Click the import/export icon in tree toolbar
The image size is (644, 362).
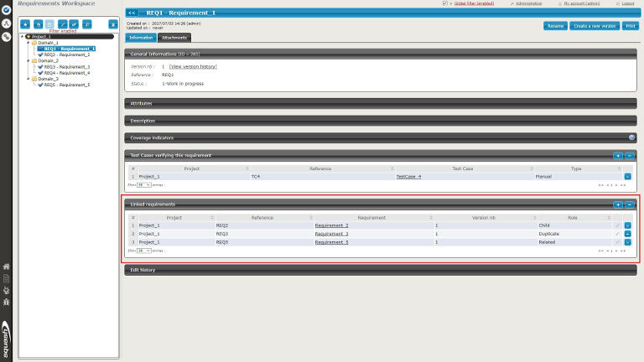(74, 24)
